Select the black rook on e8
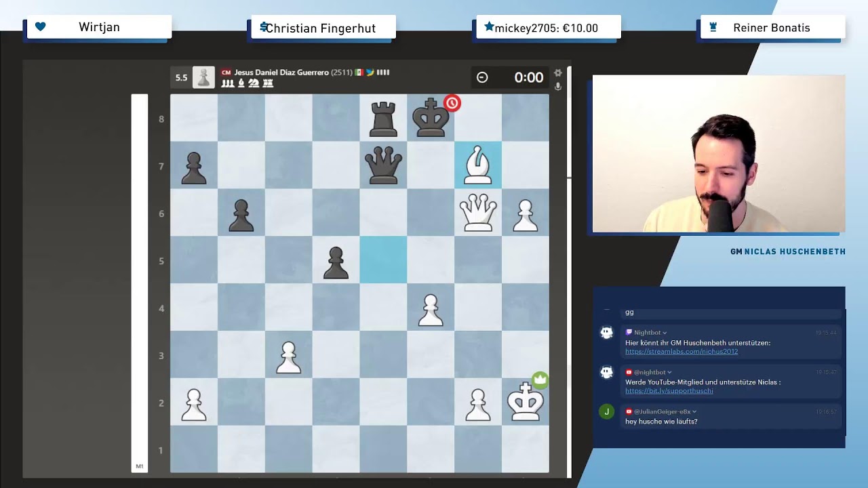868x488 pixels. [x=383, y=118]
